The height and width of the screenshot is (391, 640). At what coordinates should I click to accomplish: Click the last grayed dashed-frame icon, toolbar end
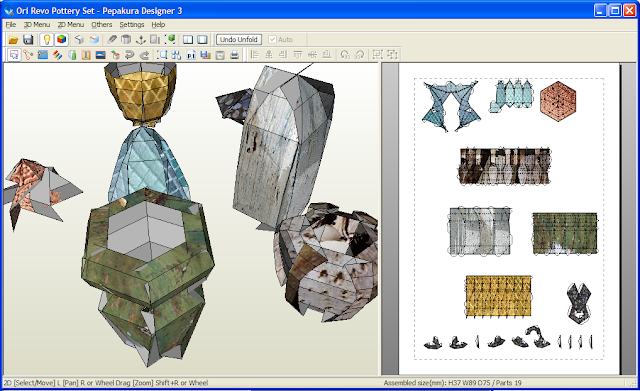[x=392, y=55]
